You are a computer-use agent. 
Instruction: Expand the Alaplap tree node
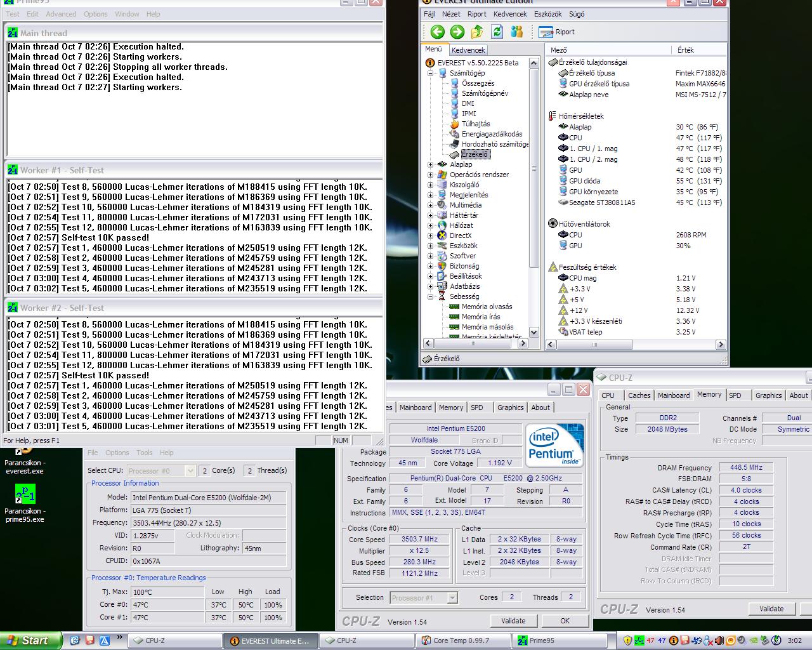pyautogui.click(x=431, y=164)
